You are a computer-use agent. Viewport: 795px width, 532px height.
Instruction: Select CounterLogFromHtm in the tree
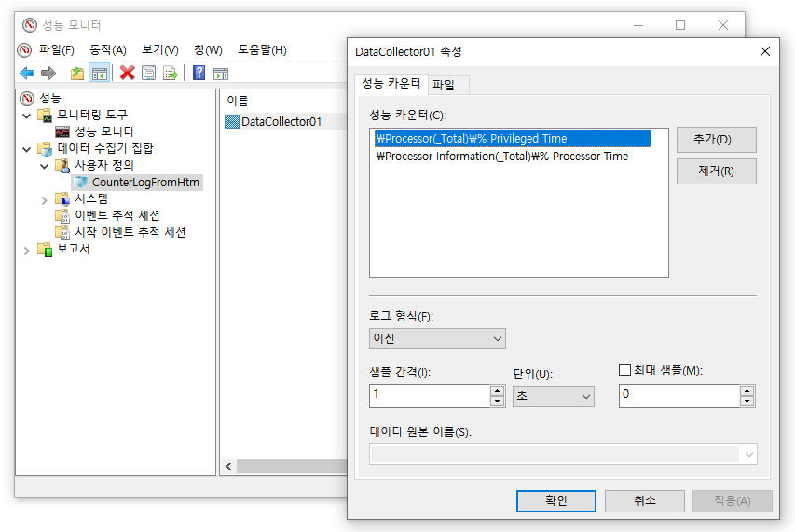pos(145,183)
